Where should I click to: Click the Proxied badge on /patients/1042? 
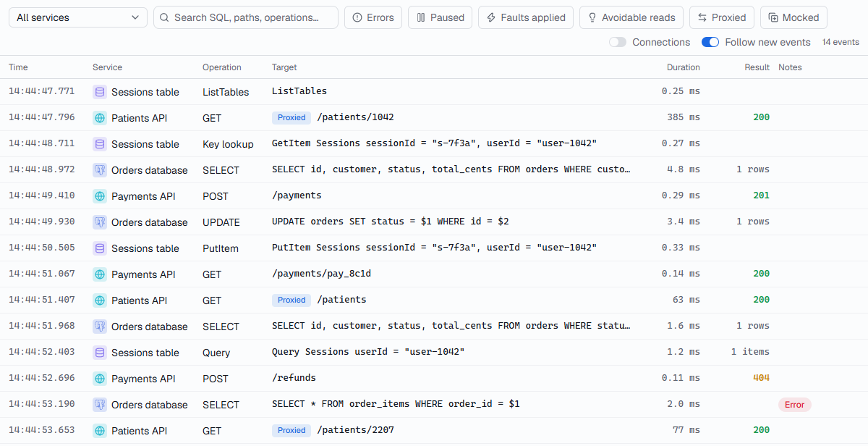[x=292, y=117]
